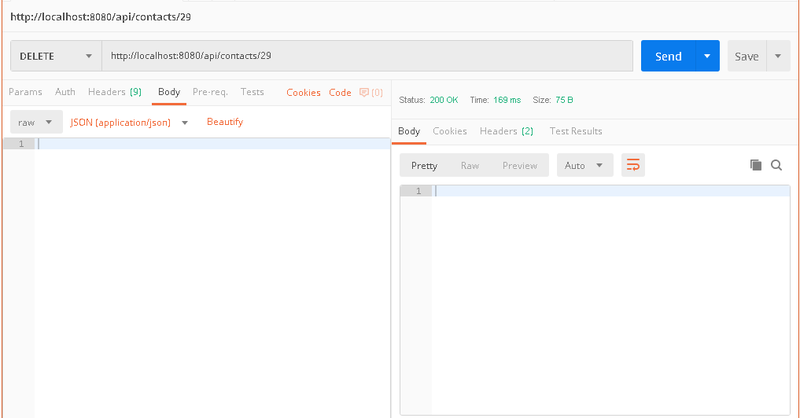Save the request
Viewport: 800px width, 418px height.
pyautogui.click(x=746, y=56)
